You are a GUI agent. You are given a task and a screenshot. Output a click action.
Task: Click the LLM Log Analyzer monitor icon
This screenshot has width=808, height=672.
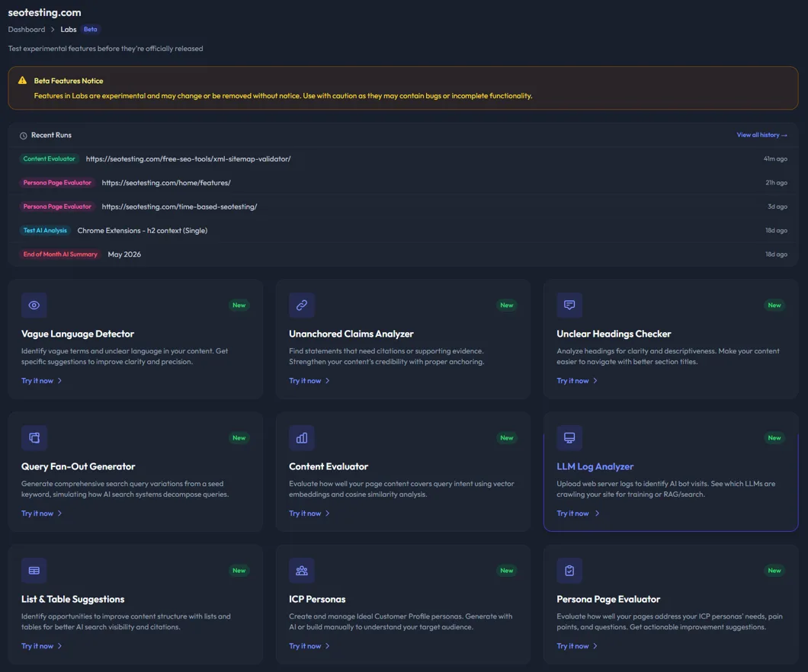coord(569,437)
